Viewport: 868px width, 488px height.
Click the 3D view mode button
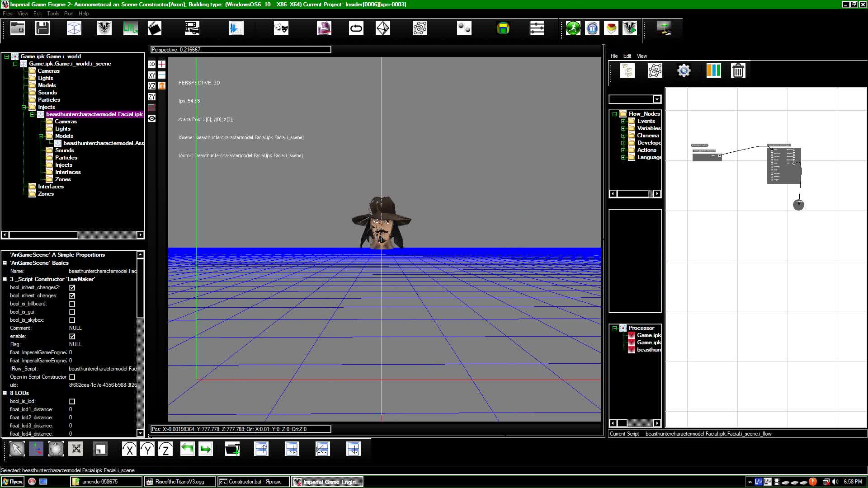[x=151, y=64]
